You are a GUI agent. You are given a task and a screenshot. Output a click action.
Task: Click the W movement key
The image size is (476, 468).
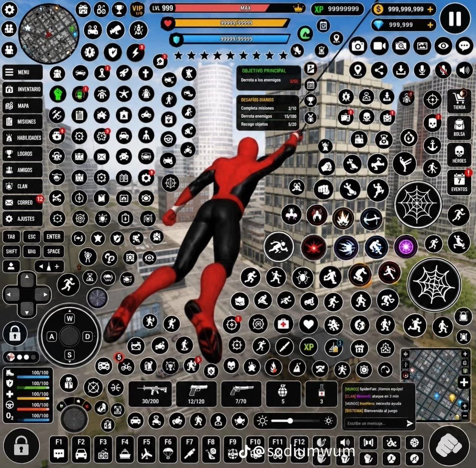click(x=70, y=318)
